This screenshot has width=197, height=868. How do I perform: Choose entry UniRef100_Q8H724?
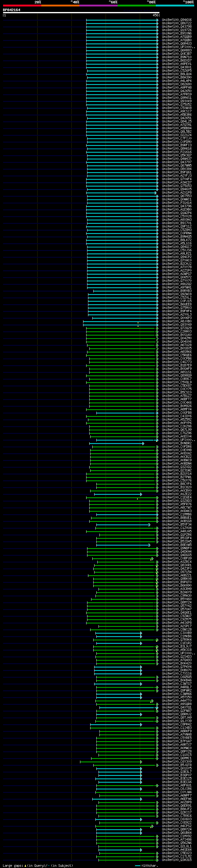tap(176, 829)
